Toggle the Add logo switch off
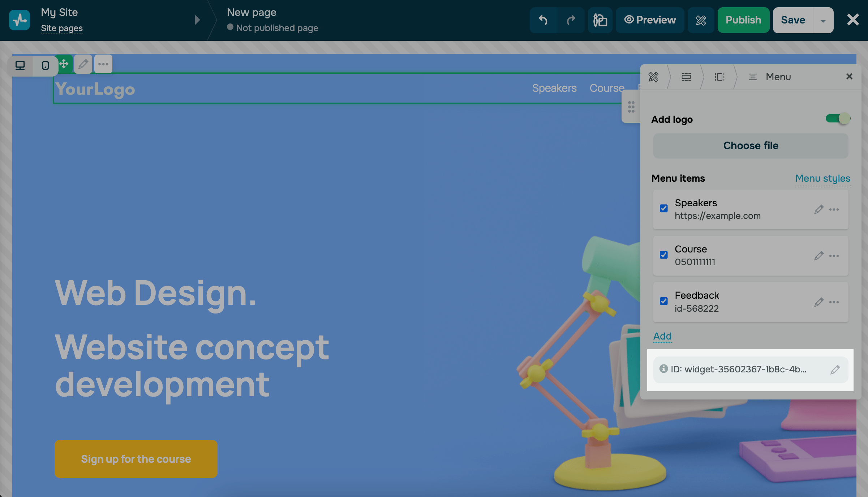 838,119
